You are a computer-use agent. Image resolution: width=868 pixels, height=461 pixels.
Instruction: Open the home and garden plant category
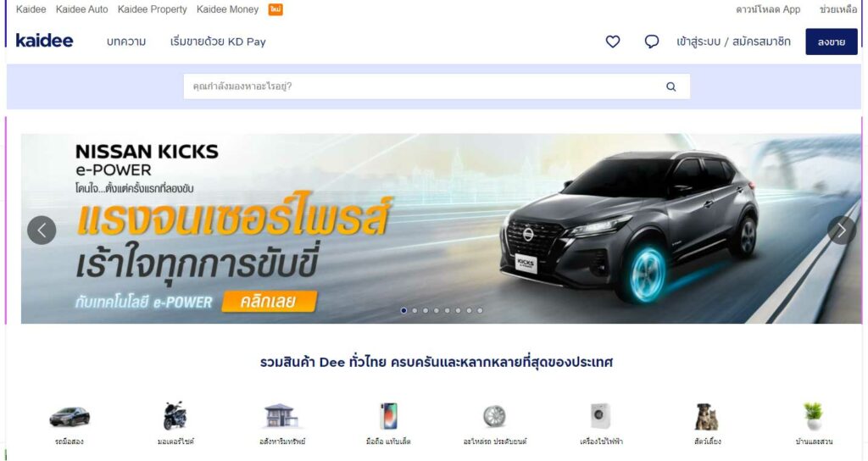(x=813, y=415)
